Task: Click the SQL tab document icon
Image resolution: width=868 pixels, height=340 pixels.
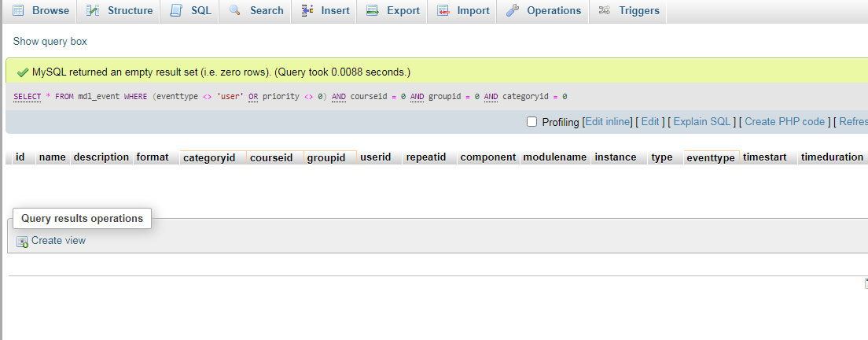Action: click(x=176, y=10)
